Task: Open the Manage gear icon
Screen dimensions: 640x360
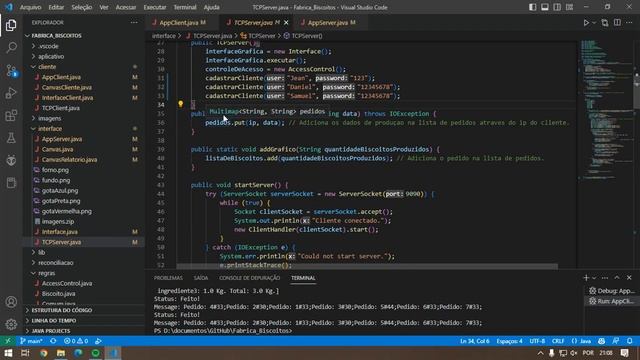Action: pos(11,324)
